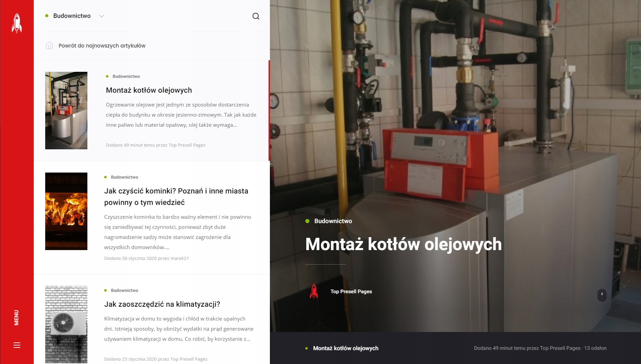The image size is (641, 364).
Task: Click the white rocket logo in the sidebar
Action: pos(17,23)
